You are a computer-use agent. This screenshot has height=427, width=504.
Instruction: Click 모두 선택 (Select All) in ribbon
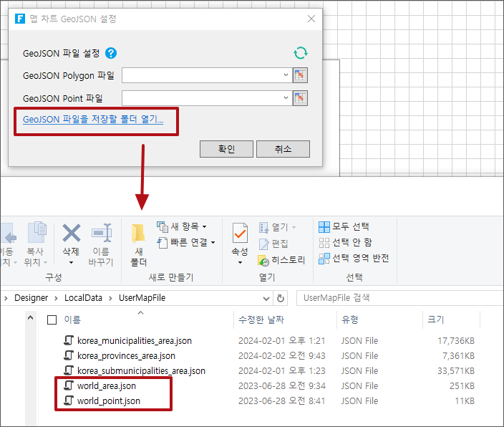point(344,227)
